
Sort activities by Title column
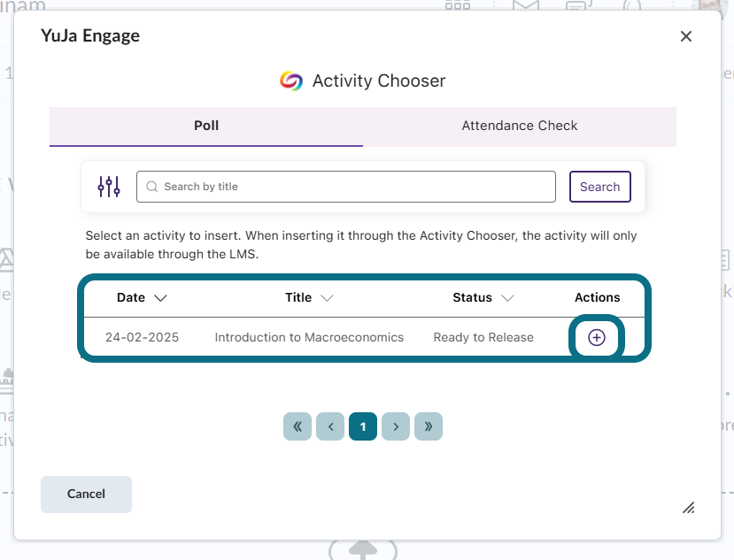(309, 297)
